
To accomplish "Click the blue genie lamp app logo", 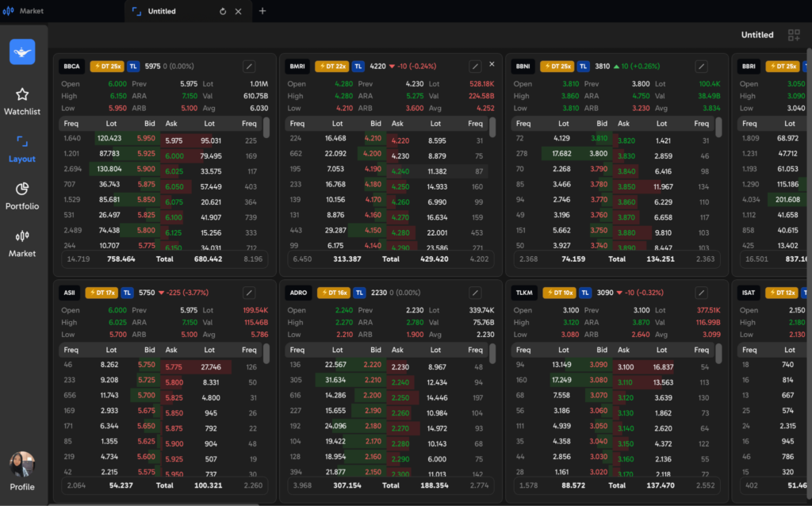I will 22,52.
